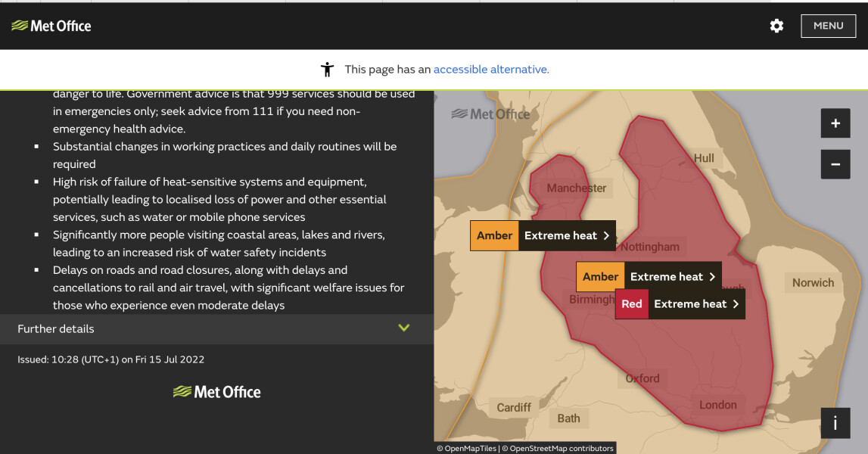
Task: Click the Red Extreme heat warning label
Action: pyautogui.click(x=693, y=303)
